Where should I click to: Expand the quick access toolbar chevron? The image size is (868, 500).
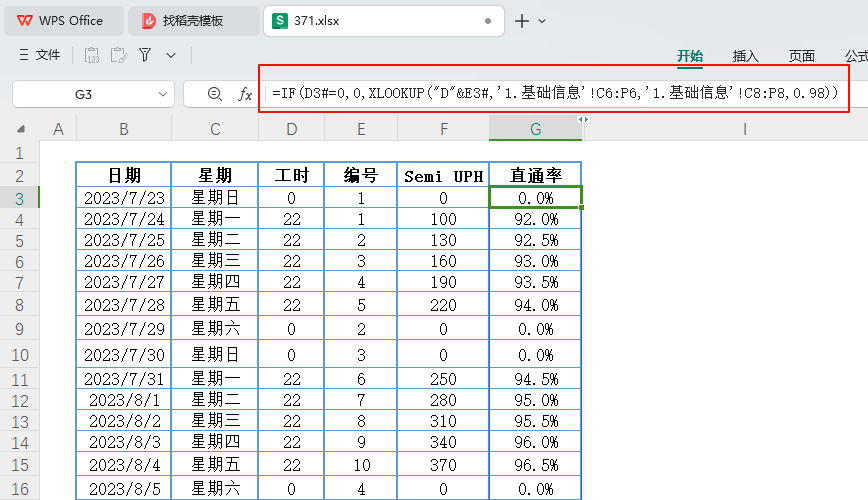point(171,55)
